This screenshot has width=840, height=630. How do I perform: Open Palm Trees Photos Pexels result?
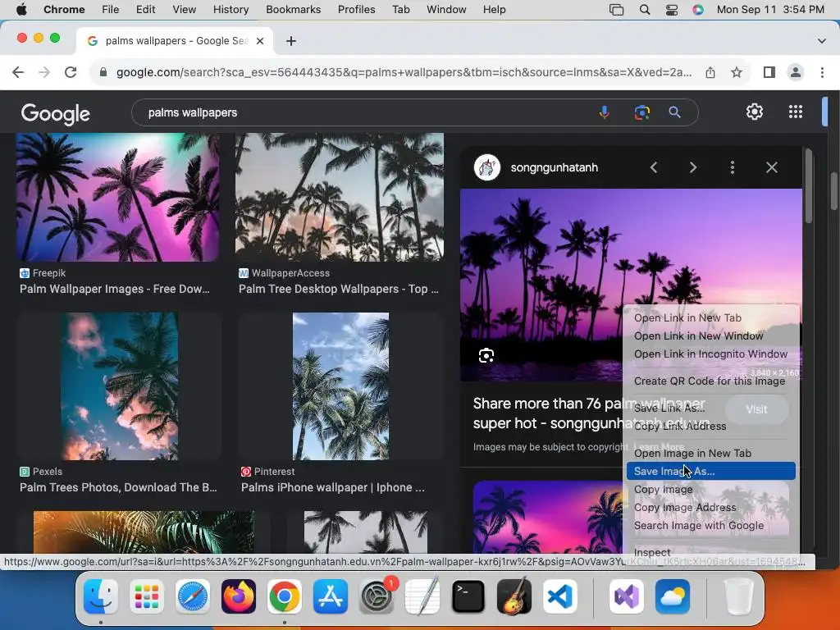118,487
